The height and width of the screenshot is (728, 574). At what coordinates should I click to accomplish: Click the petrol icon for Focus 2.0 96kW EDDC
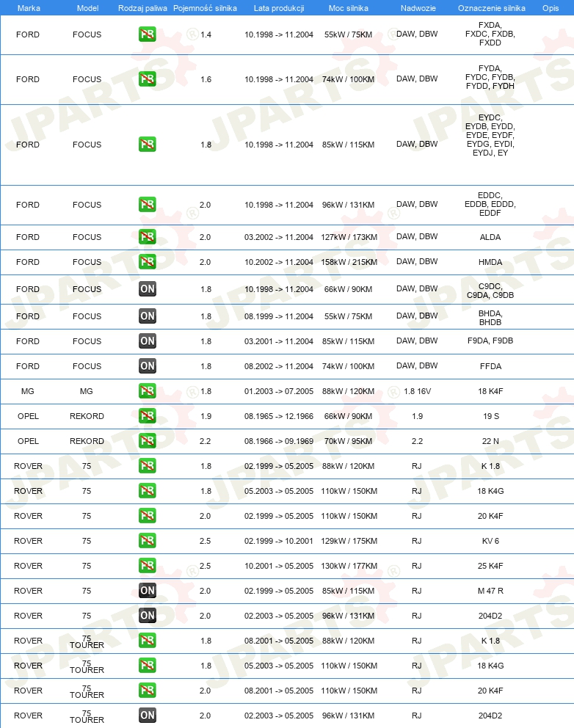pyautogui.click(x=148, y=204)
